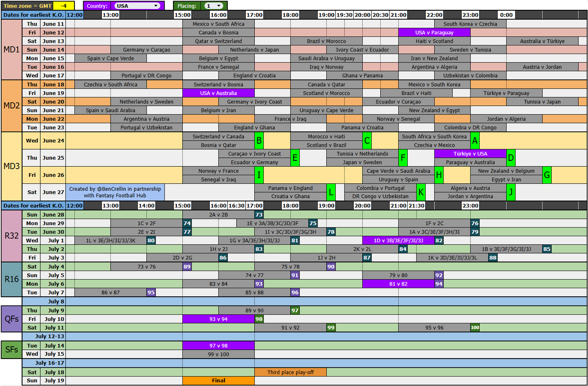This screenshot has width=588, height=386.
Task: Click the green Group D marker
Action: (511, 158)
